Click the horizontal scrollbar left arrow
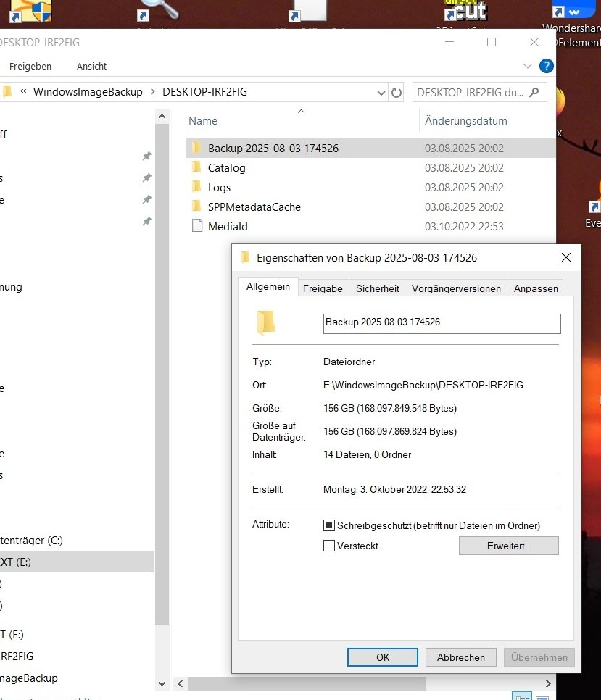Screen dimensions: 601x700 click(x=181, y=683)
